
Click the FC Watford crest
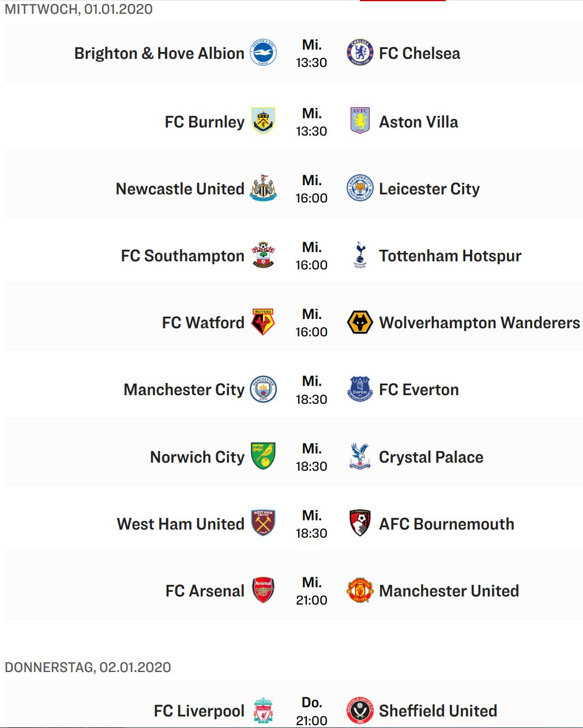[263, 322]
